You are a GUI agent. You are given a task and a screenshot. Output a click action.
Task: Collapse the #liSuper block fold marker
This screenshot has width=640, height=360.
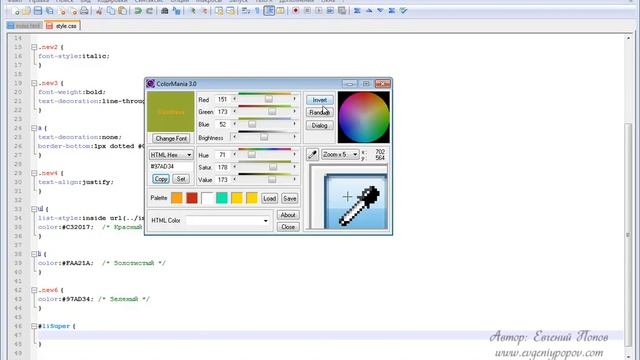(x=34, y=326)
